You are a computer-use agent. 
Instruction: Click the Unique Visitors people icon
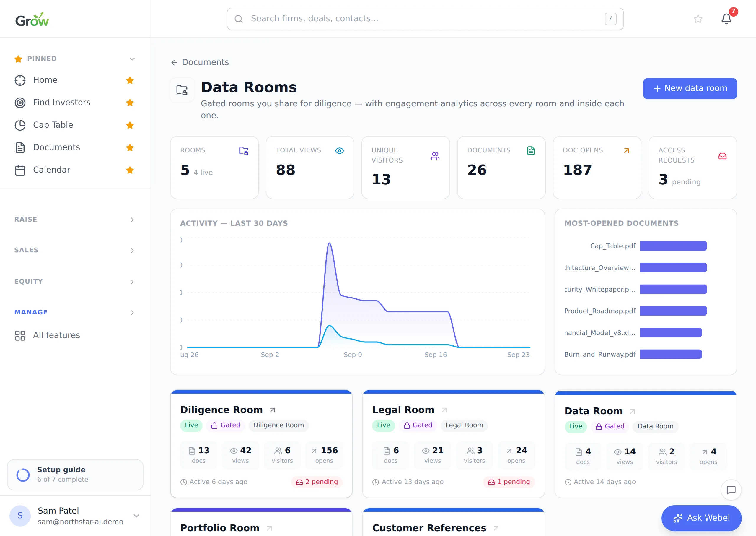[435, 156]
